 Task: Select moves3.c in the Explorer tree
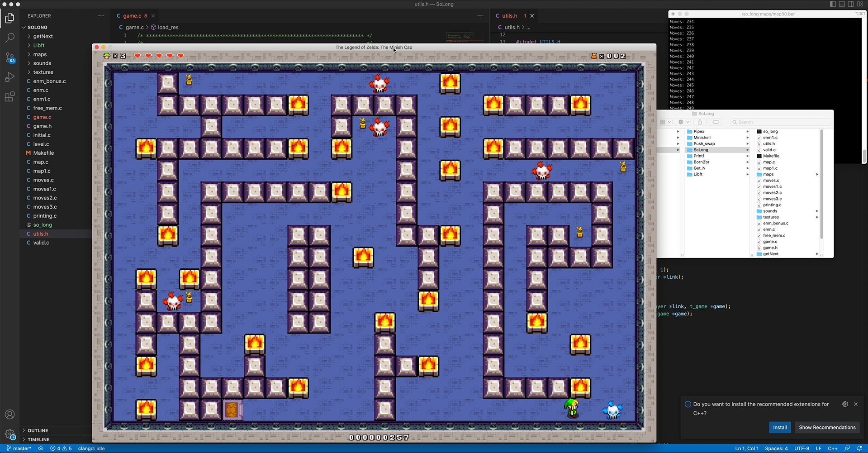click(x=45, y=207)
